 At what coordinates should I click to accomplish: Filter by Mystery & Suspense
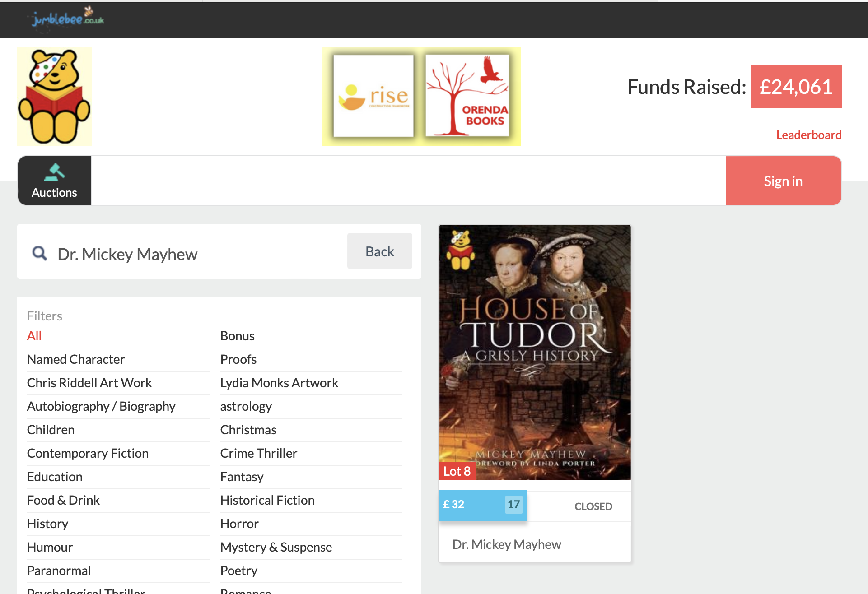point(276,547)
